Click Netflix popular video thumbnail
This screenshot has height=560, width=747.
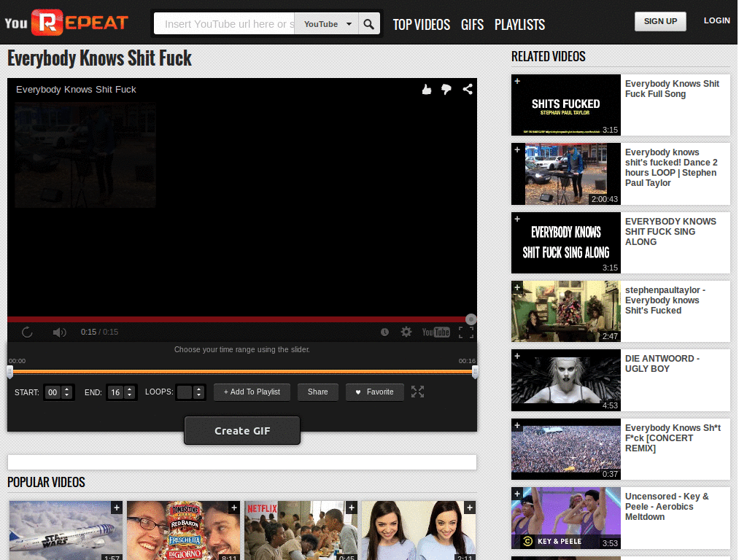(x=301, y=530)
